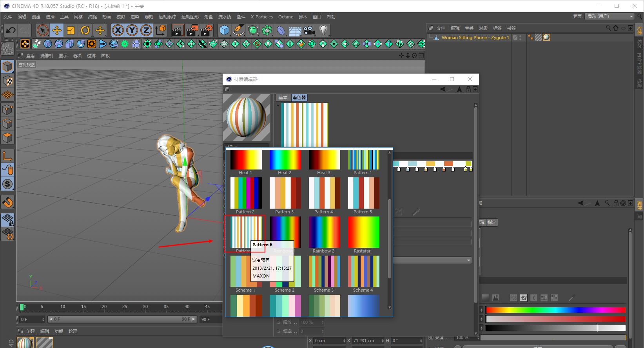Toggle X axis lock
This screenshot has height=348, width=644.
[118, 30]
